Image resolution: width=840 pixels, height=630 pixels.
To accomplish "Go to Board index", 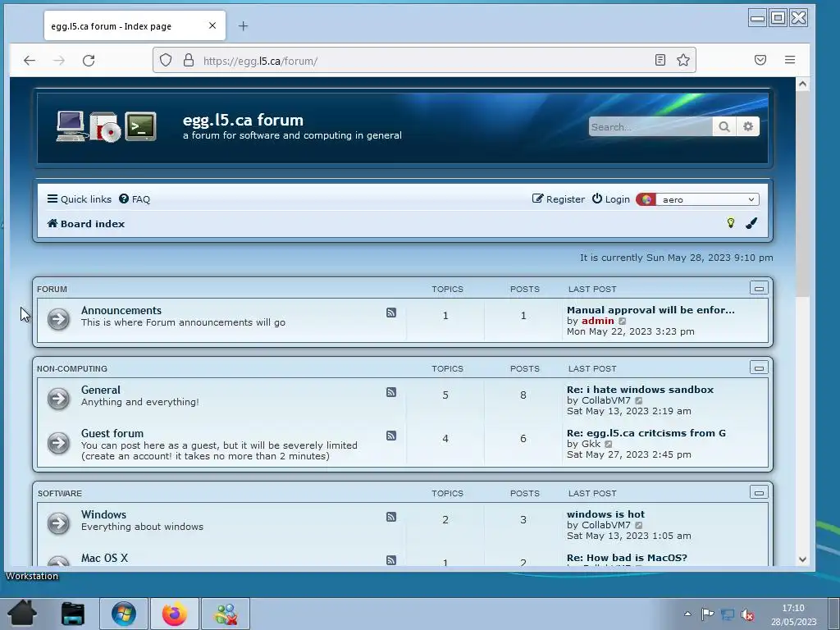I will coord(85,223).
